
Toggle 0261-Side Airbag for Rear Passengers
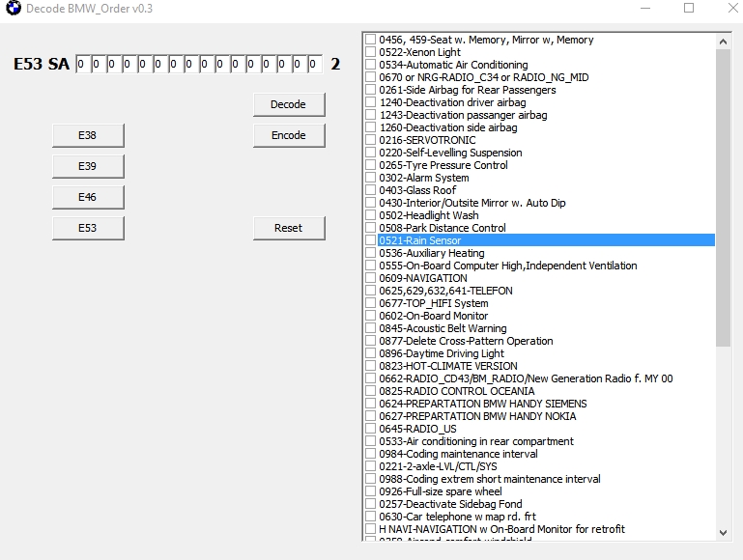point(371,90)
